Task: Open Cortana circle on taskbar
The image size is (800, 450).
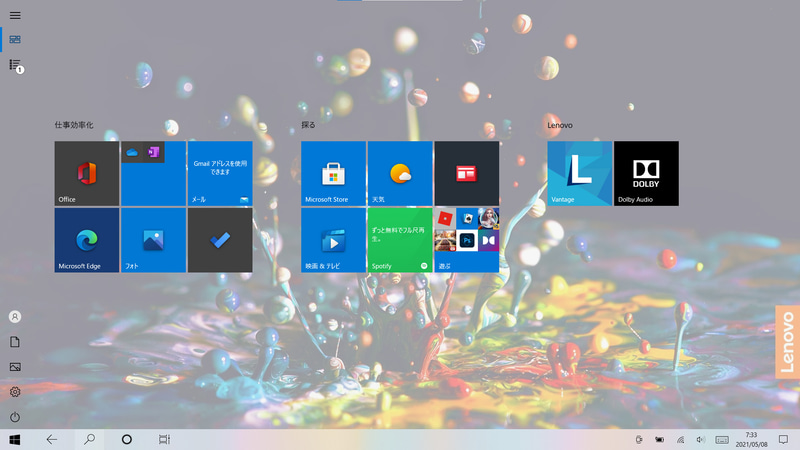Action: pos(127,439)
